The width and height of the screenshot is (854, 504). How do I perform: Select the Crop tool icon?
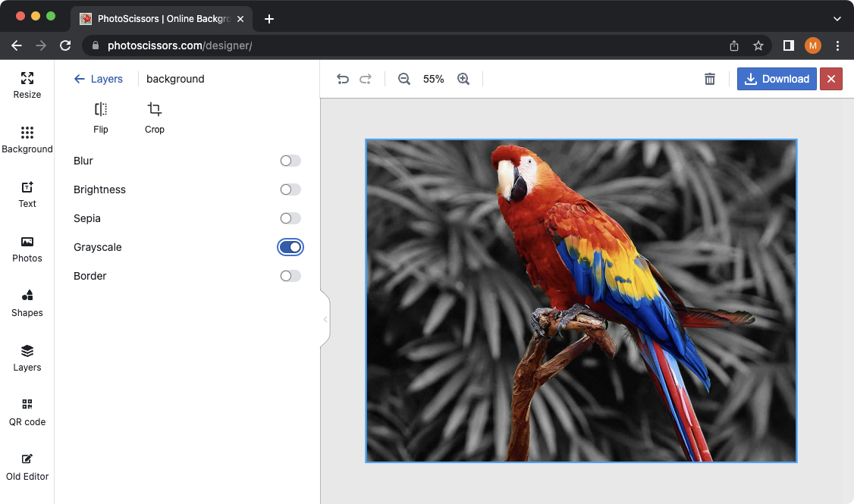155,110
